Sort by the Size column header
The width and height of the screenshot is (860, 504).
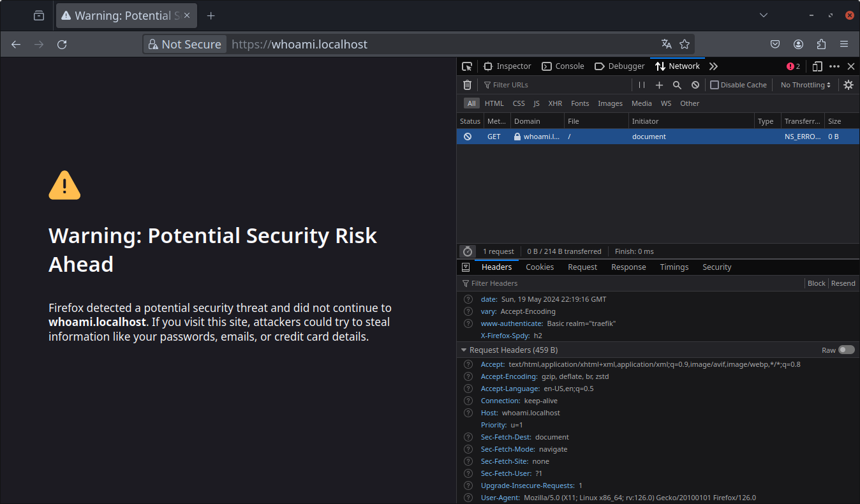point(842,121)
